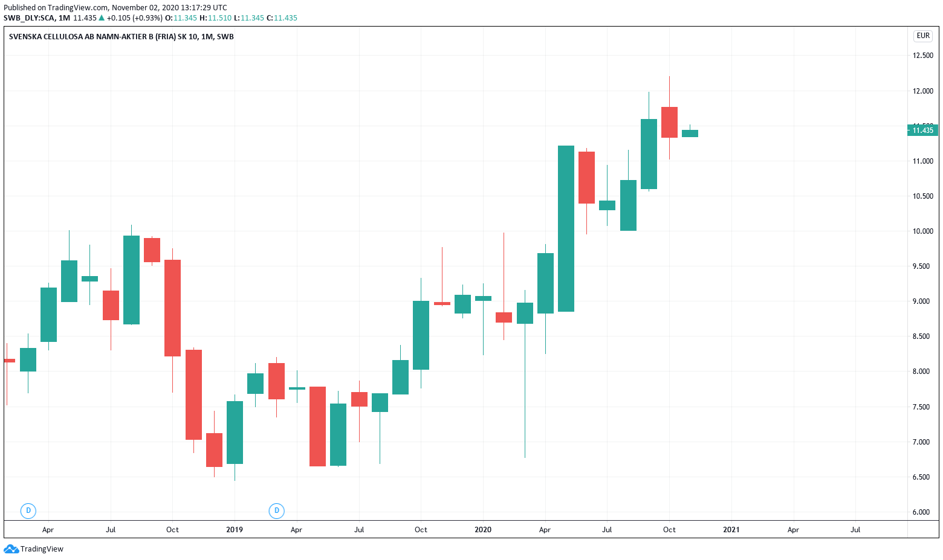Click the TradingView cloud logo icon
The height and width of the screenshot is (560, 943).
coord(11,549)
